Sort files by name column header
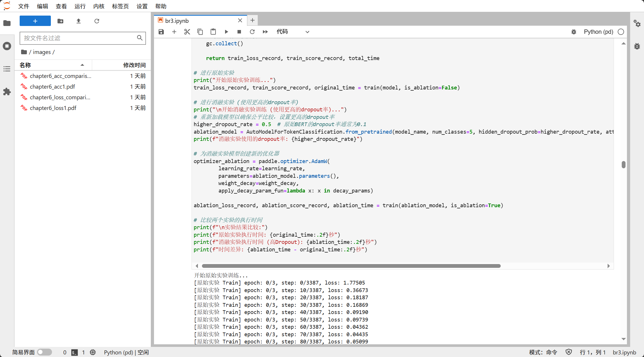The width and height of the screenshot is (644, 357). coord(53,65)
